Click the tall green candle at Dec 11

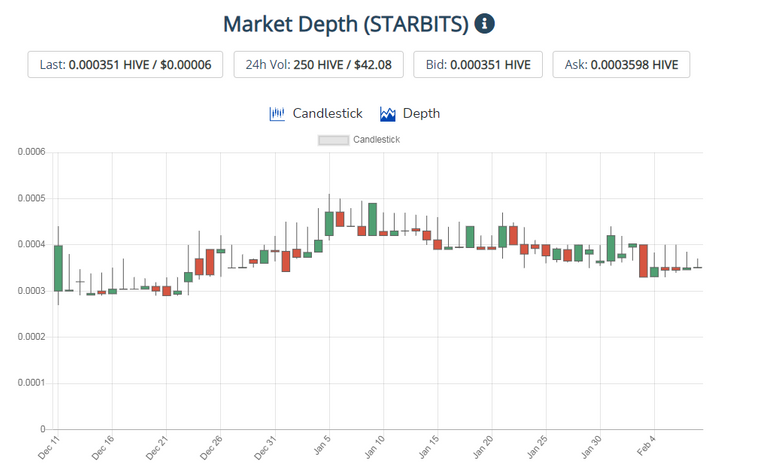tap(58, 268)
